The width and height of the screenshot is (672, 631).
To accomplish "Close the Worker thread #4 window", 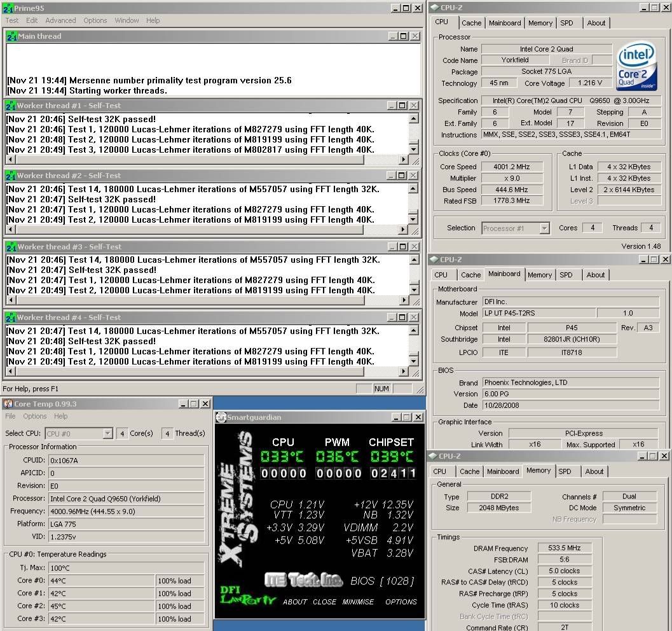I will click(414, 317).
